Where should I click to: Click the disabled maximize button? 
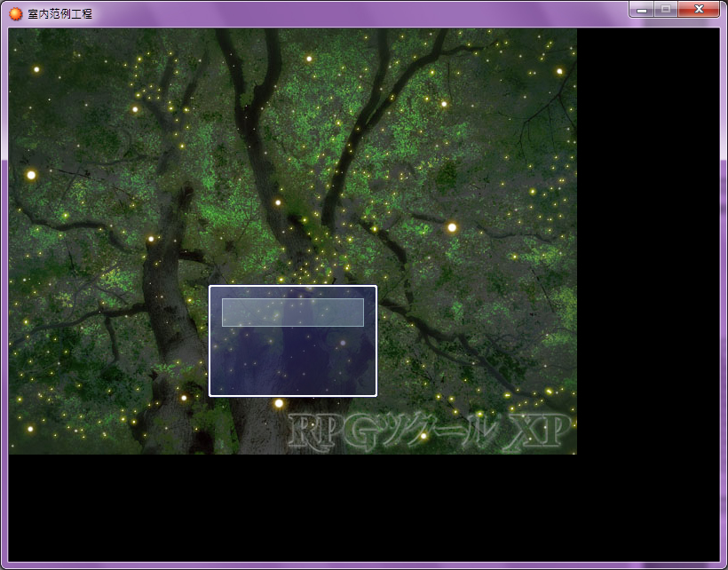click(666, 9)
